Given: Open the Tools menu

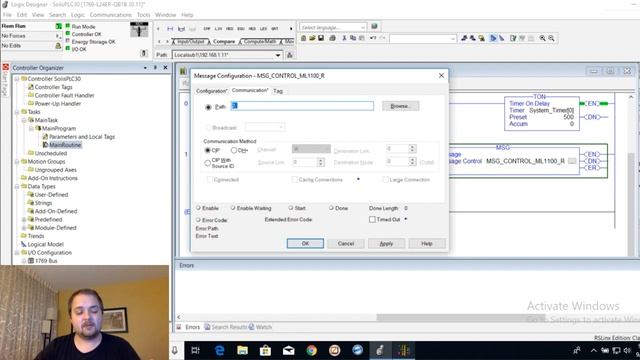Looking at the screenshot, I should [144, 15].
